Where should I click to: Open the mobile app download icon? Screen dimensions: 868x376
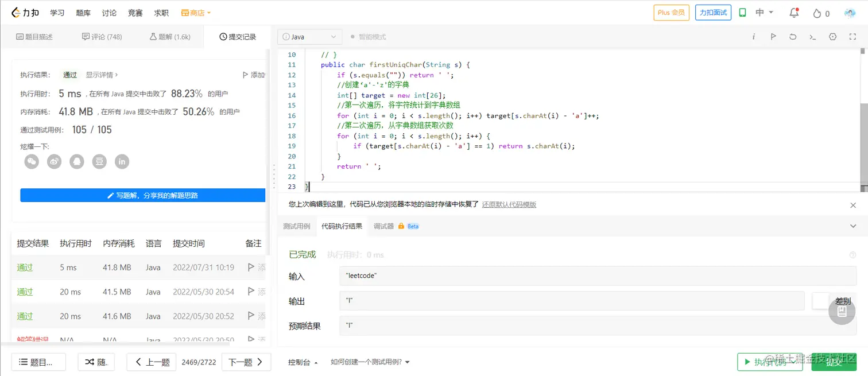click(x=742, y=13)
